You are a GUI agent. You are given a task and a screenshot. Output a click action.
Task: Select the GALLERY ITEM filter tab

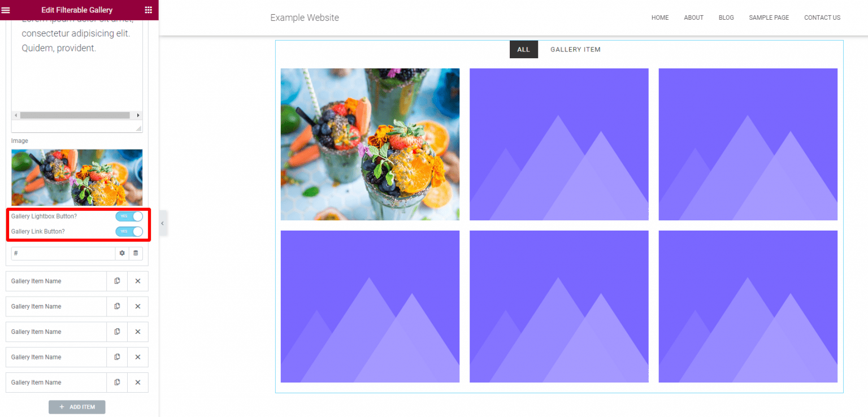click(575, 50)
